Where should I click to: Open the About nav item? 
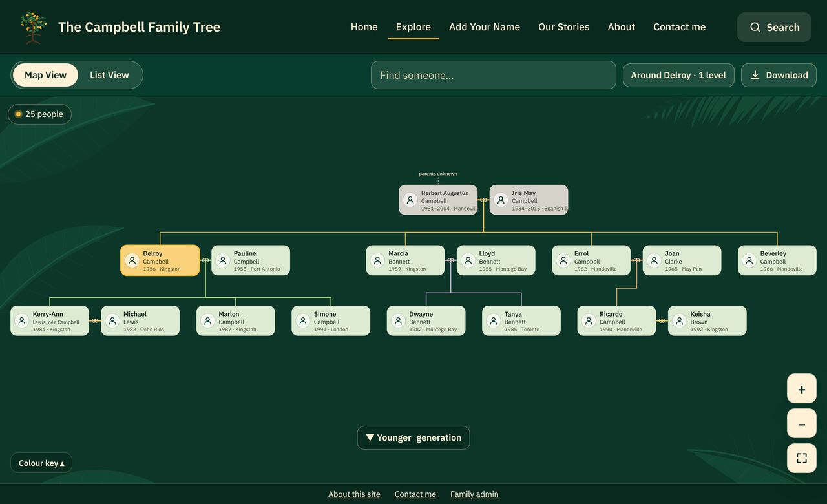point(621,27)
